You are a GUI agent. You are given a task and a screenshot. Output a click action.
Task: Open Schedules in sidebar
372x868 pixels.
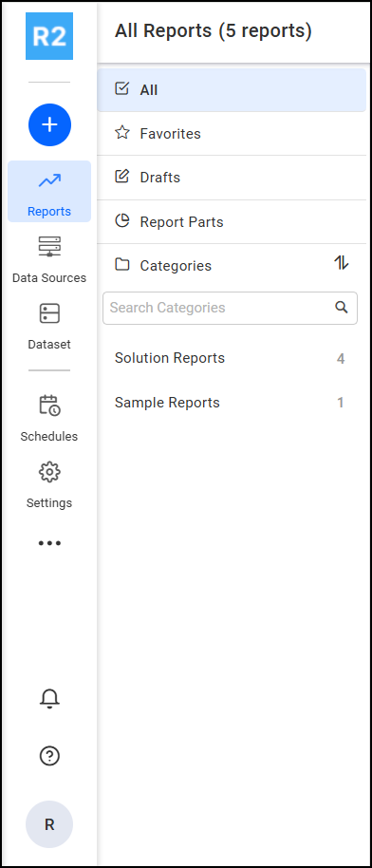tap(49, 418)
